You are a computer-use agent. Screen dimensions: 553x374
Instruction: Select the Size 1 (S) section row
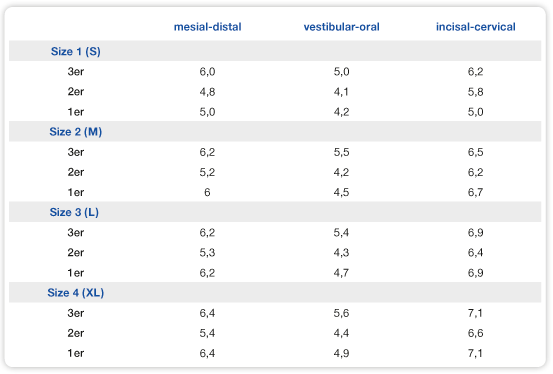(275, 51)
